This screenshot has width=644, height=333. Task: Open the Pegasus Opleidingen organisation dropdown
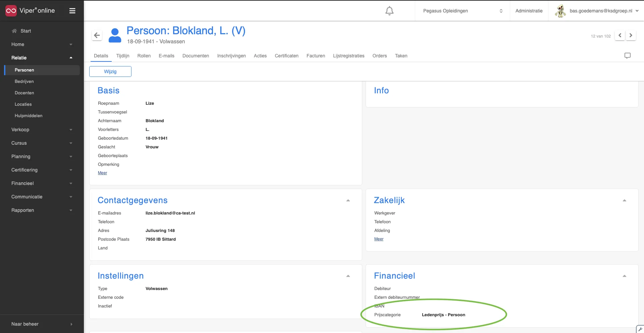[463, 11]
